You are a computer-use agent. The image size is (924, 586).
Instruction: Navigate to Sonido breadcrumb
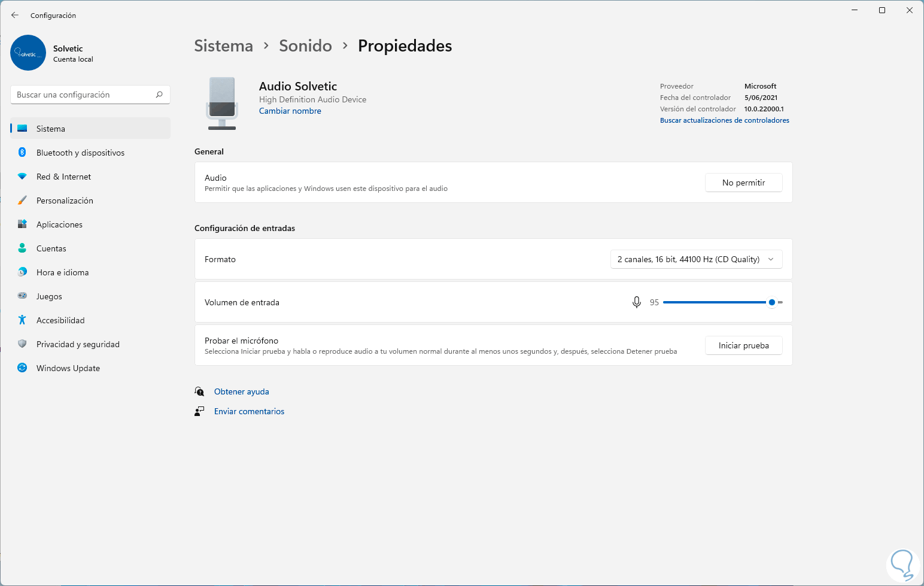click(305, 46)
